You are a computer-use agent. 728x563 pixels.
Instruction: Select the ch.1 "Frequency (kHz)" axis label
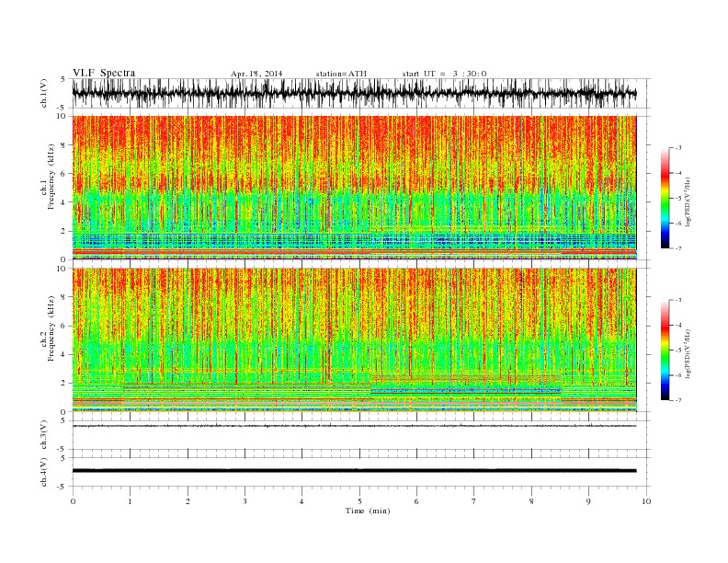(51, 177)
